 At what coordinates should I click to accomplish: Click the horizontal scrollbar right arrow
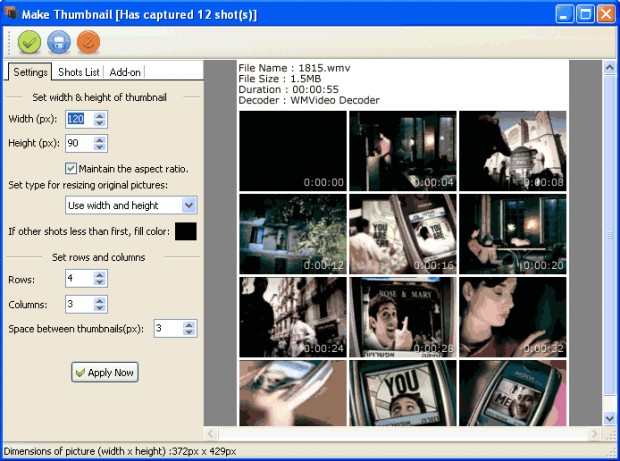coord(594,434)
